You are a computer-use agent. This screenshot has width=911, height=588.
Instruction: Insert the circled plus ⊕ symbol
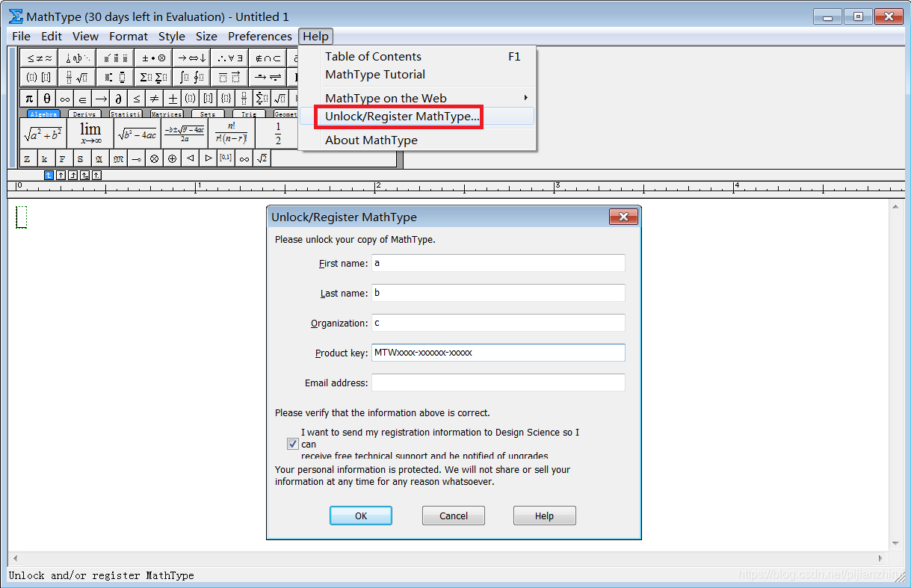[x=172, y=158]
